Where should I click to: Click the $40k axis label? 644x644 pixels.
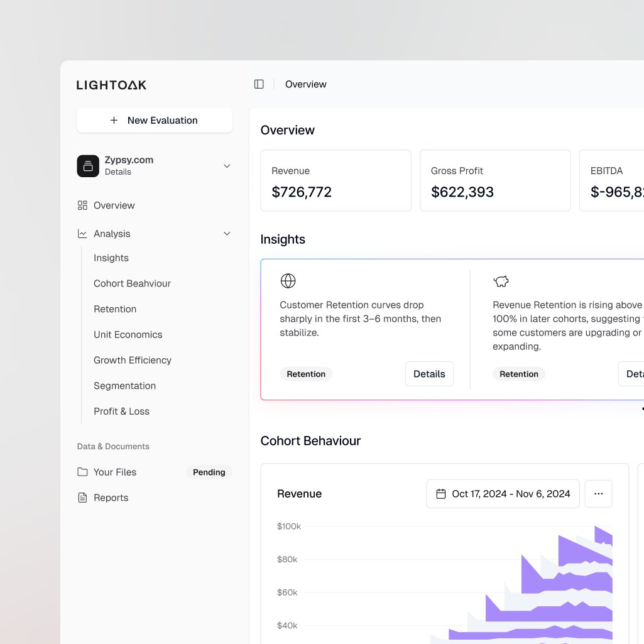[287, 626]
